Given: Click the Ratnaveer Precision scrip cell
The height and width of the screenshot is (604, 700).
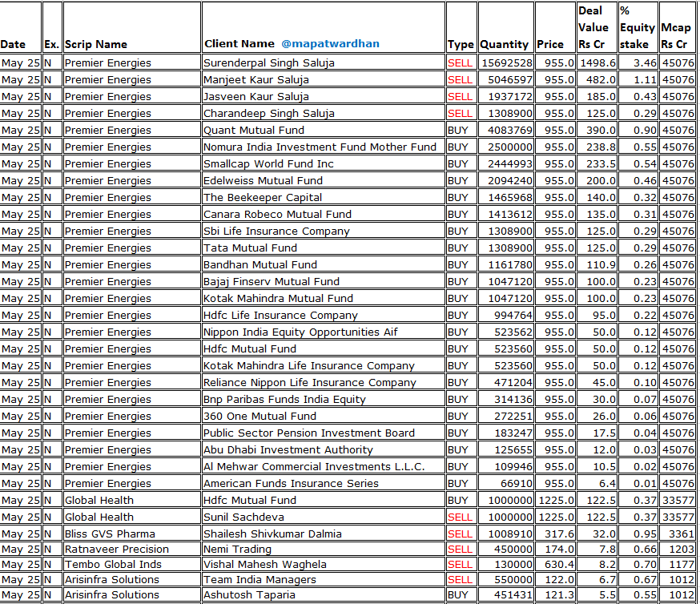Looking at the screenshot, I should click(131, 549).
